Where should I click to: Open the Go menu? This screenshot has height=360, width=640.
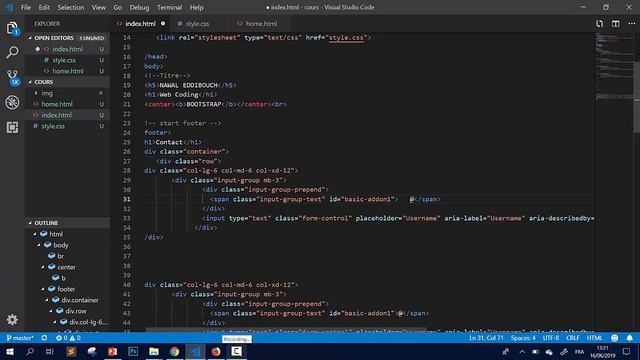tap(118, 7)
